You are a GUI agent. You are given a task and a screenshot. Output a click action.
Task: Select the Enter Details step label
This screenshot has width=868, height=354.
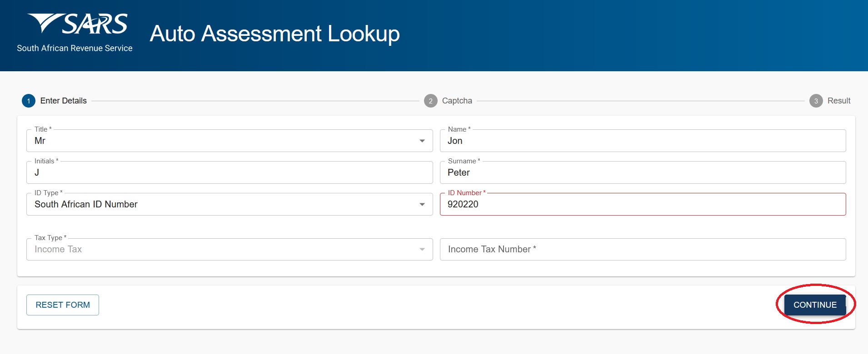(x=63, y=101)
